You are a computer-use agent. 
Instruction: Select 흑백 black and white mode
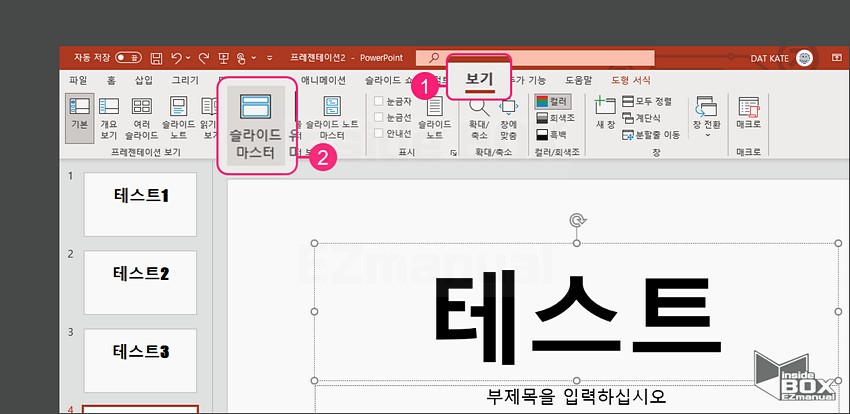point(552,134)
